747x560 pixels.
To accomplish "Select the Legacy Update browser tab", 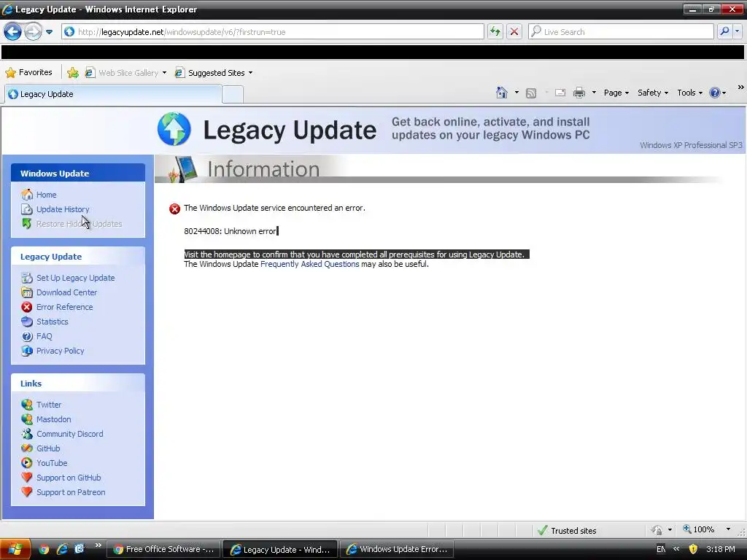I will point(113,94).
